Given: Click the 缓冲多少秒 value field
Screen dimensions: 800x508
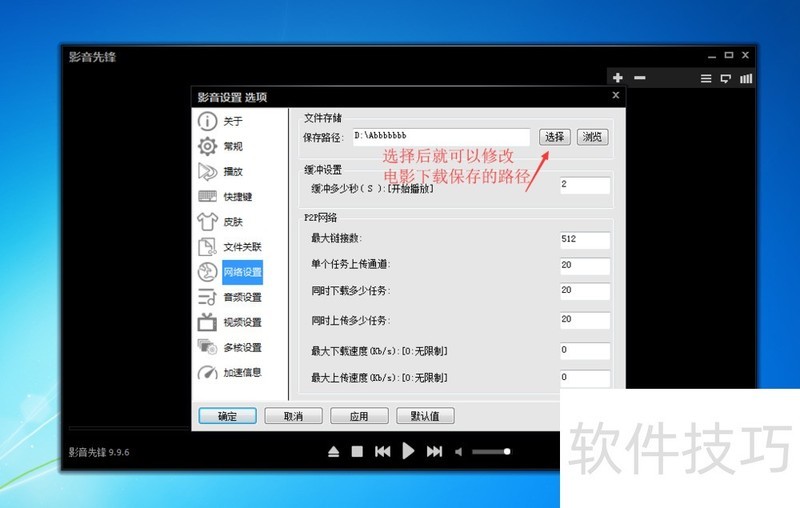Looking at the screenshot, I should (x=585, y=185).
